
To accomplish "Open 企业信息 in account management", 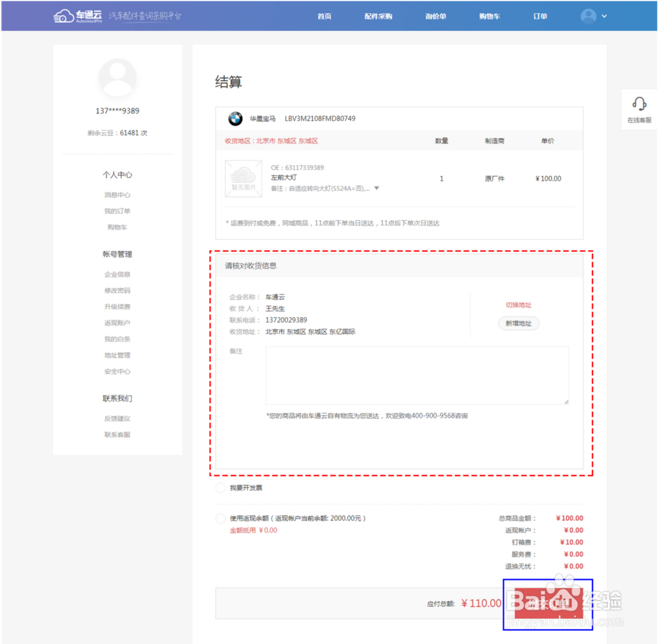I will point(117,274).
